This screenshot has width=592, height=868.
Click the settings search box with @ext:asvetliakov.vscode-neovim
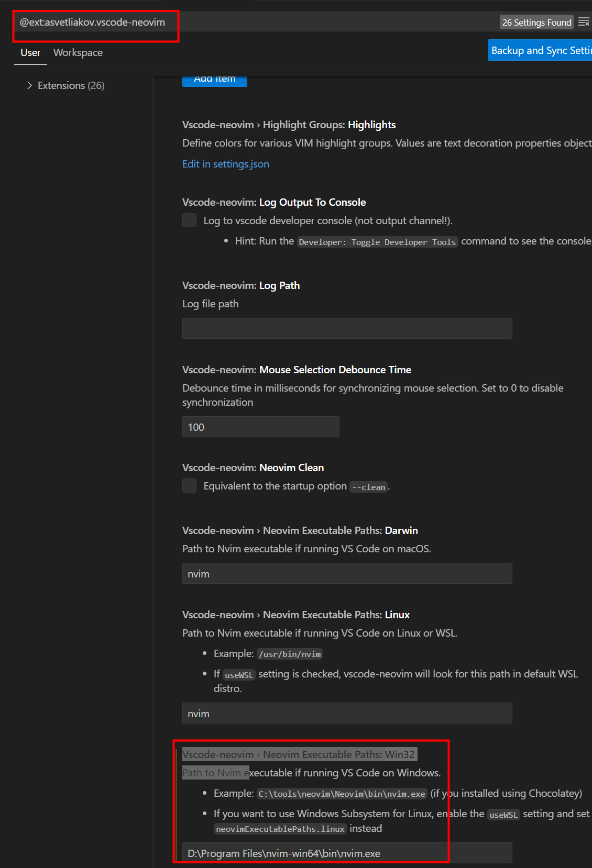click(257, 23)
